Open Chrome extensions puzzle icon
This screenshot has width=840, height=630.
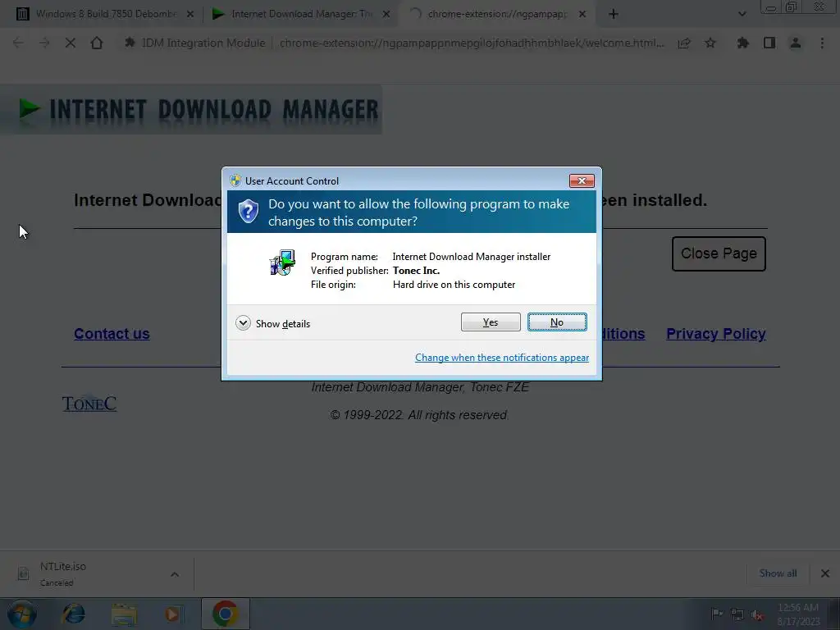[x=742, y=43]
